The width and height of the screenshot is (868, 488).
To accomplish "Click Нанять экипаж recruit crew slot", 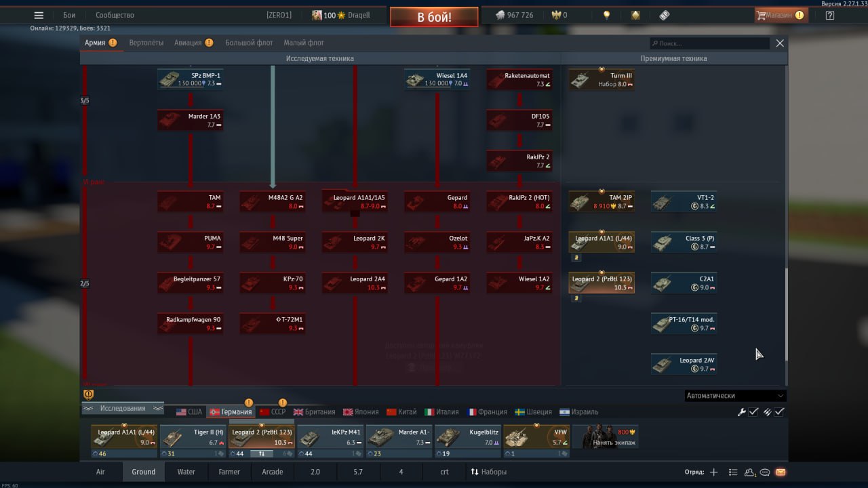I will pos(606,437).
